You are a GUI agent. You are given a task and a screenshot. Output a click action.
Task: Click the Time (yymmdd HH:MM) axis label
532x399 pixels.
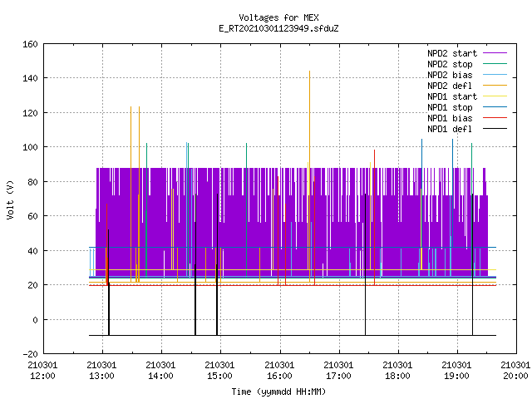point(278,392)
